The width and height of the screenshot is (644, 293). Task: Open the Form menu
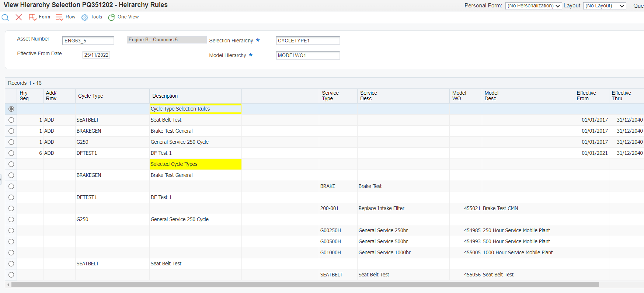click(x=44, y=17)
